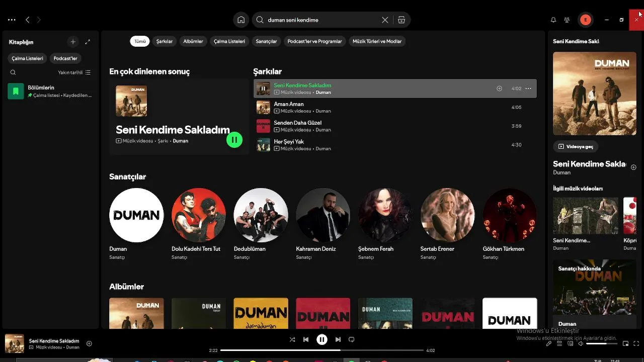Skip to previous track
Screen dimensions: 644x362
[x=306, y=339]
